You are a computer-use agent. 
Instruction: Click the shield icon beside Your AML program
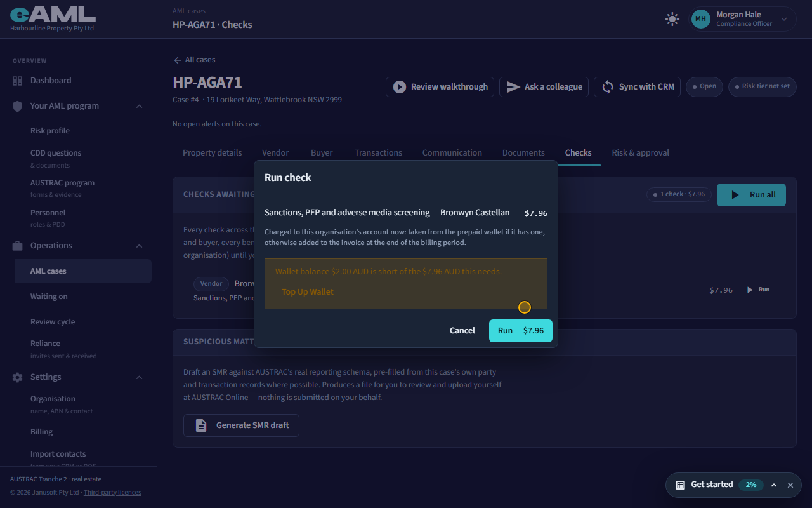(x=17, y=106)
